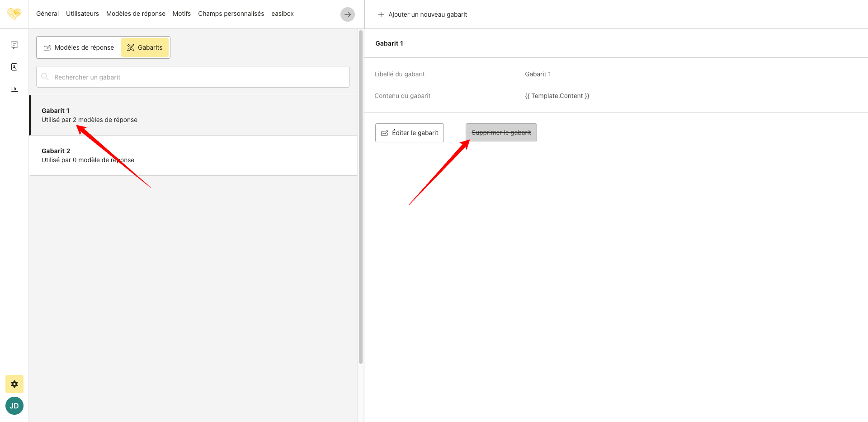Viewport: 868px width, 422px height.
Task: Open the Utilisateurs tab
Action: (x=82, y=14)
